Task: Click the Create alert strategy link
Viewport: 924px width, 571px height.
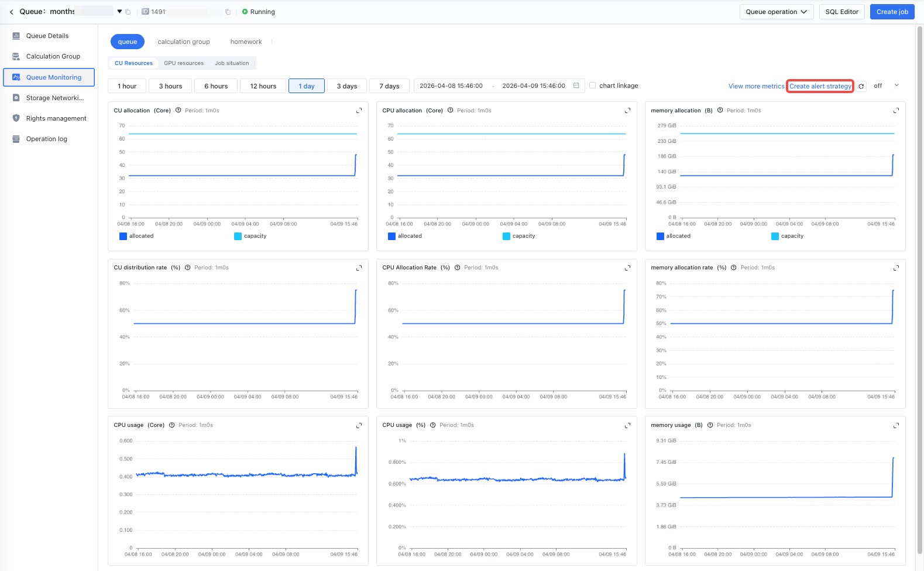Action: pos(820,86)
